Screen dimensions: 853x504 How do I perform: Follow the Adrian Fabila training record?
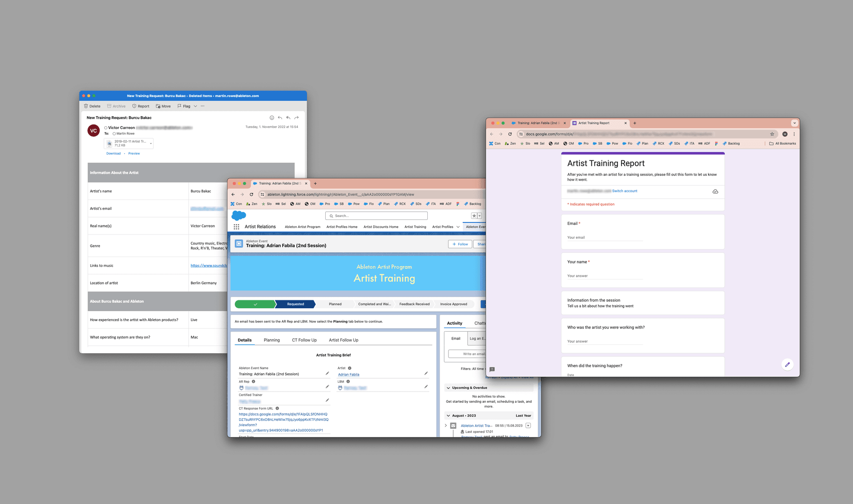460,244
